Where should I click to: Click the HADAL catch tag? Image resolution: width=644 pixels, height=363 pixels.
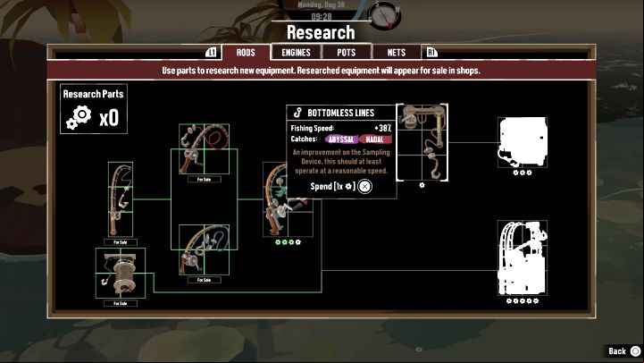click(x=374, y=139)
